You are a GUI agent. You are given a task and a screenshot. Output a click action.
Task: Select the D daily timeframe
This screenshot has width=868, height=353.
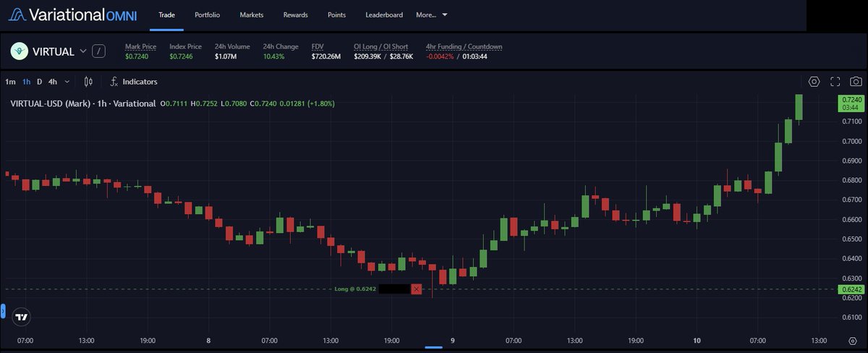40,82
